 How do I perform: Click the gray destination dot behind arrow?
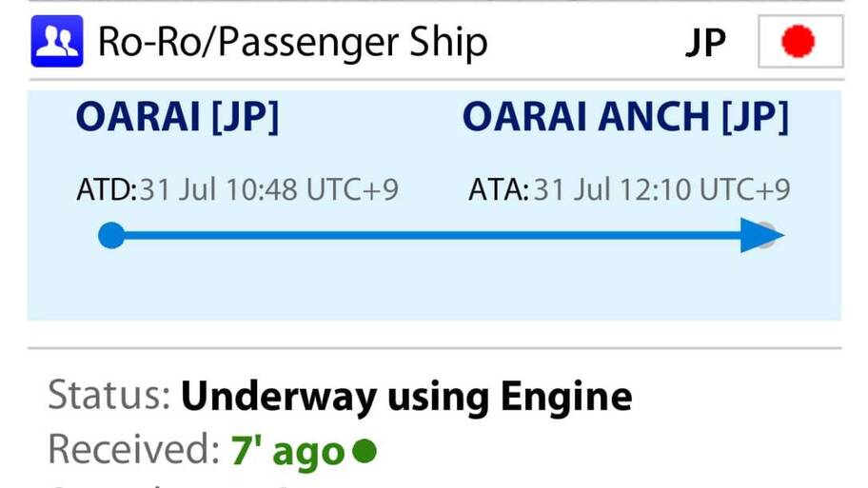pyautogui.click(x=769, y=235)
